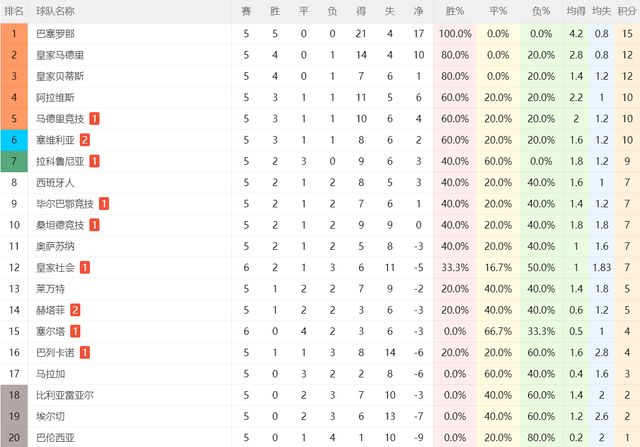Image resolution: width=640 pixels, height=447 pixels.
Task: Click red badge beside 拉科鲁尼亚
Action: point(94,161)
